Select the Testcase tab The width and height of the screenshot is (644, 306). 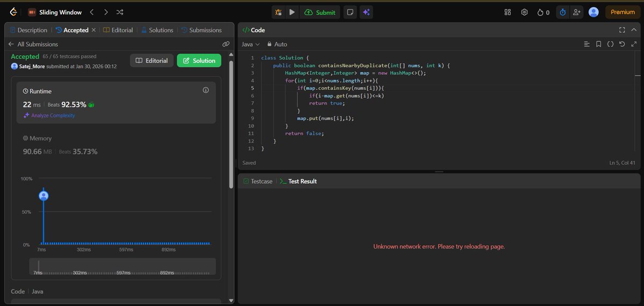tap(258, 181)
